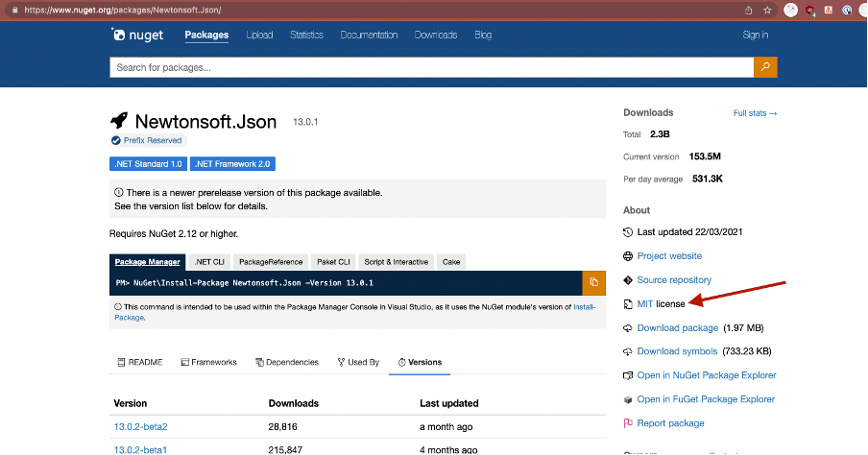Open the MIT license link
Image resolution: width=868 pixels, height=455 pixels.
661,304
